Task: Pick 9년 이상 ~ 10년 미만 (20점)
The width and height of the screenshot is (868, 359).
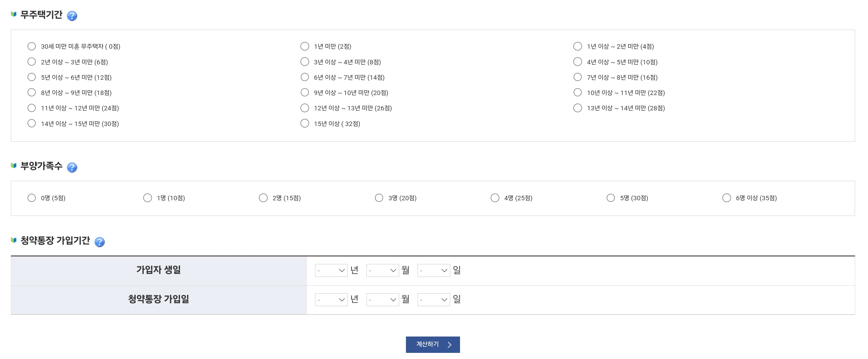Action: 305,93
